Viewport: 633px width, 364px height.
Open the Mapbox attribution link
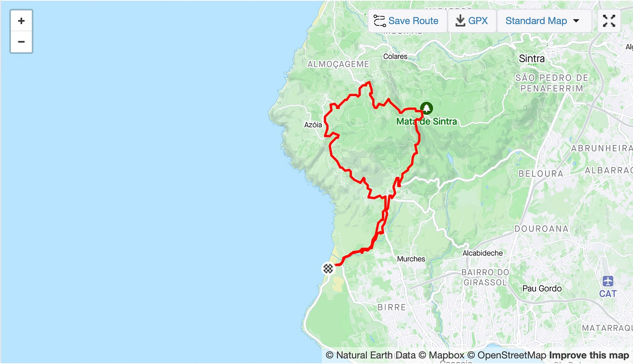pyautogui.click(x=441, y=355)
